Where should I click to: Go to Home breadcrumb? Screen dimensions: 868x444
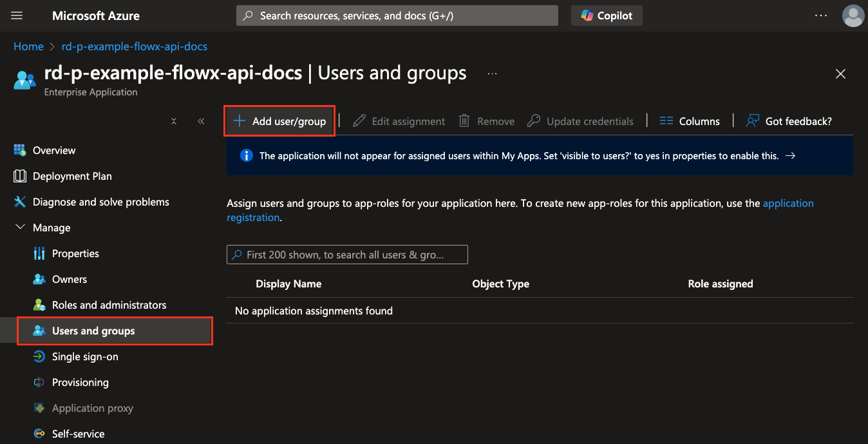tap(28, 46)
